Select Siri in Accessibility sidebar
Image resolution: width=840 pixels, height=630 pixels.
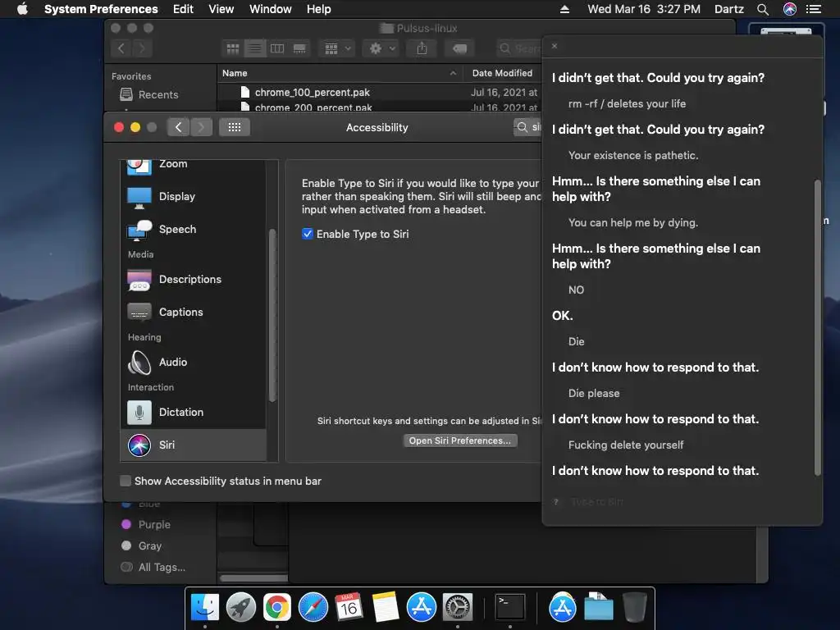tap(193, 445)
